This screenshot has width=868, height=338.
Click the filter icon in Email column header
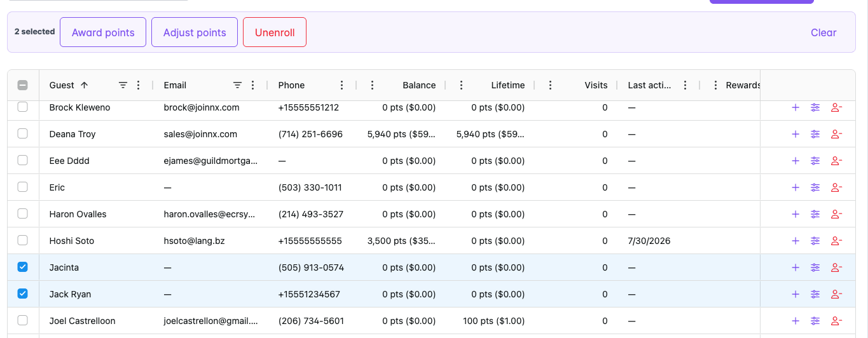coord(237,85)
